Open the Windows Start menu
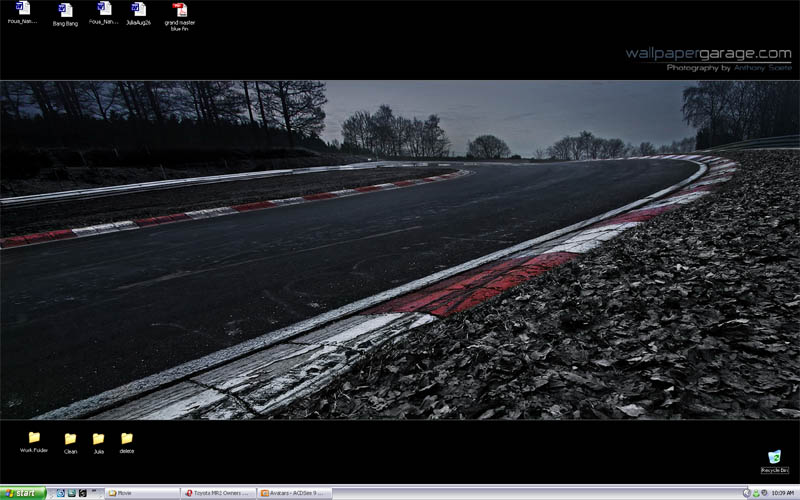The width and height of the screenshot is (800, 500). pos(23,493)
